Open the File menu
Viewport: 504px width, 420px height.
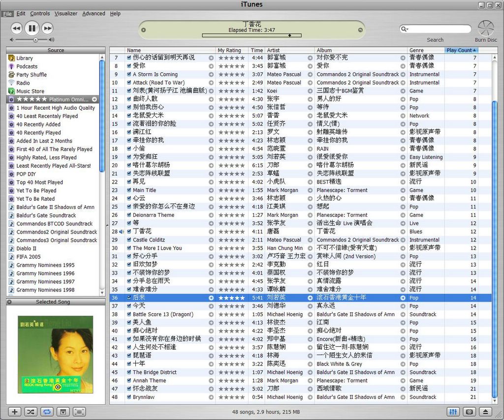point(7,13)
